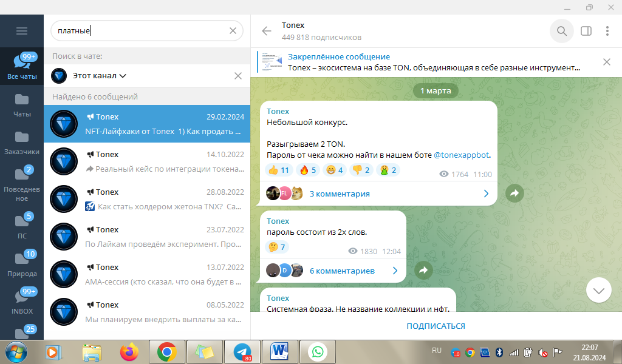622x364 pixels.
Task: Open the network signal tray icon
Action: pos(514,352)
